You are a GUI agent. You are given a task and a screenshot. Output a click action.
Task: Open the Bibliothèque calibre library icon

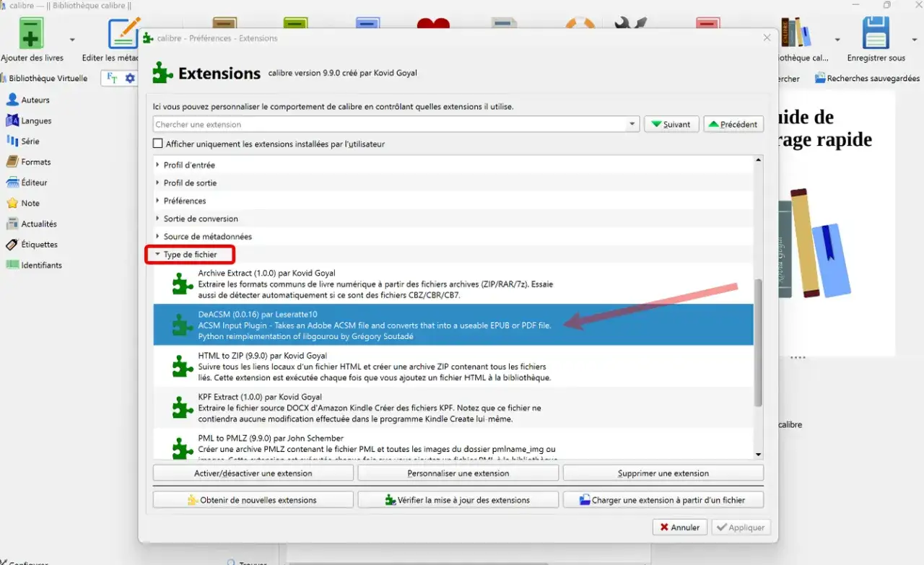coord(796,33)
